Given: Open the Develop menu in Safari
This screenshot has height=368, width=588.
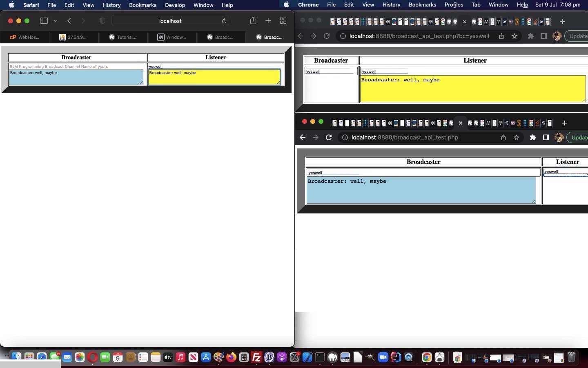Looking at the screenshot, I should click(175, 5).
